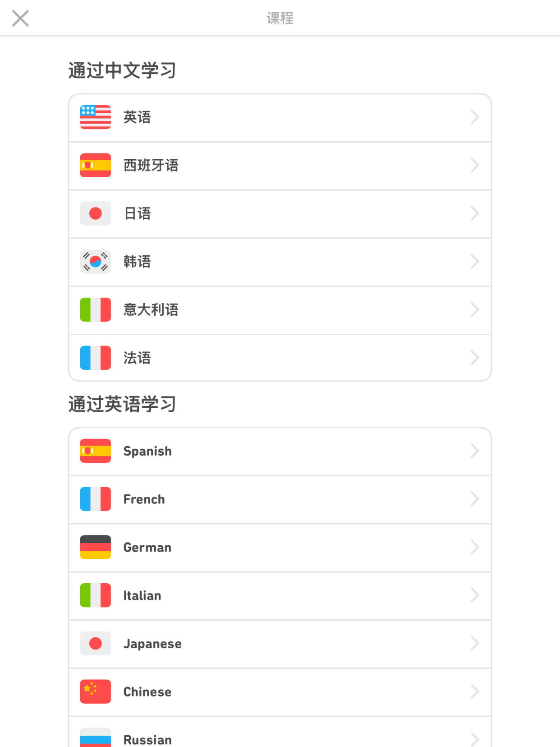The height and width of the screenshot is (747, 560).
Task: Open the 英语 course chevron
Action: pyautogui.click(x=474, y=117)
